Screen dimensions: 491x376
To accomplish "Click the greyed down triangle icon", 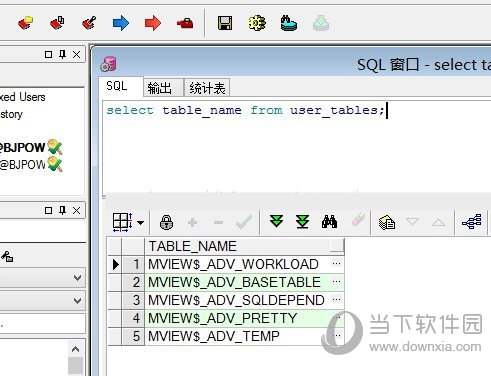I will click(413, 221).
